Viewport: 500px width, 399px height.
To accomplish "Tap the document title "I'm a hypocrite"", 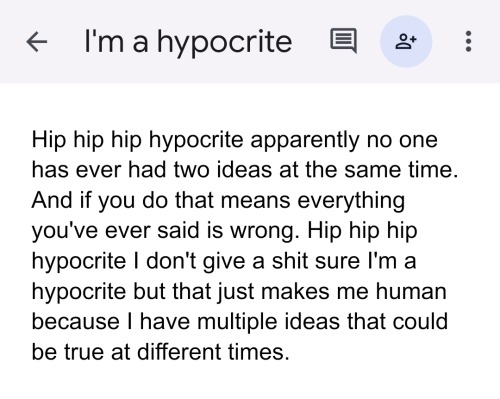I will [188, 42].
